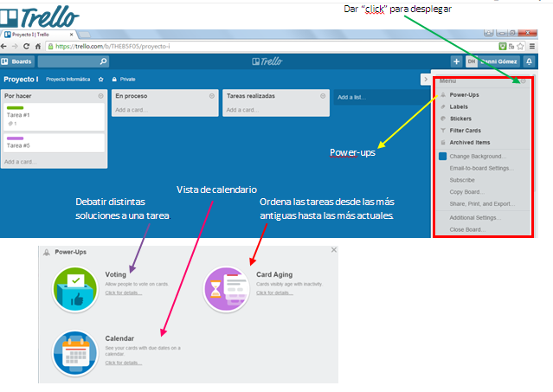
Task: Open Archived Items in the menu
Action: [x=469, y=143]
